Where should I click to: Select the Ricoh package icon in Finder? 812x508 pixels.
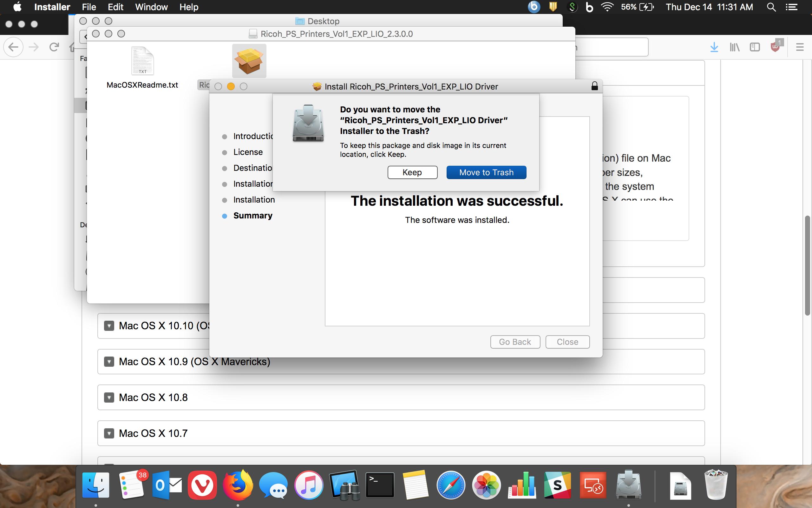pyautogui.click(x=249, y=61)
